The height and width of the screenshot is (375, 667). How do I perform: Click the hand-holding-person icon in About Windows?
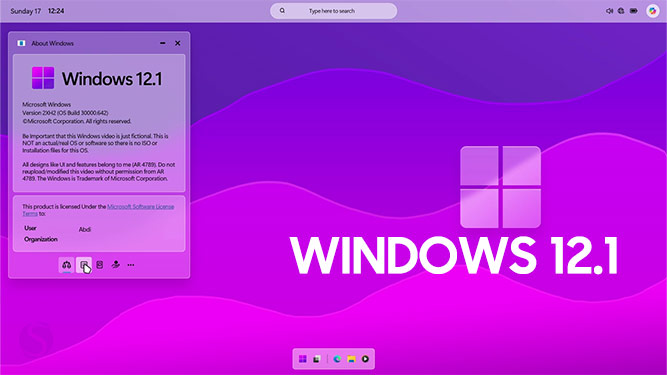pyautogui.click(x=115, y=264)
